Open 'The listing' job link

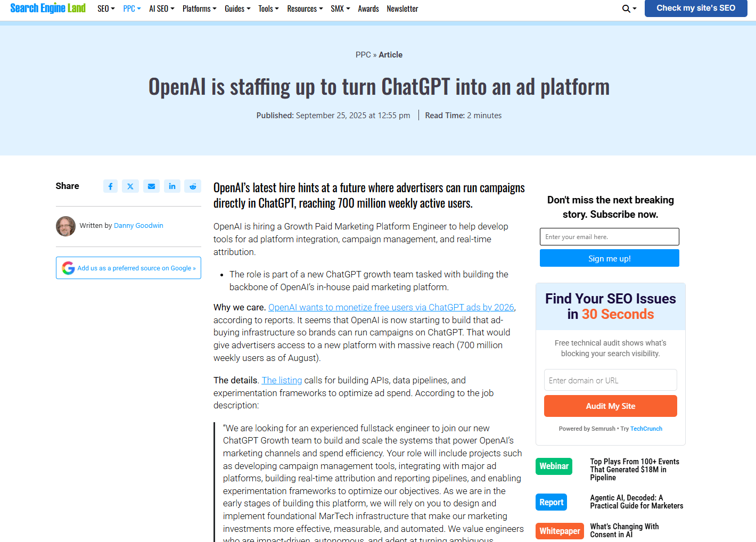tap(282, 380)
